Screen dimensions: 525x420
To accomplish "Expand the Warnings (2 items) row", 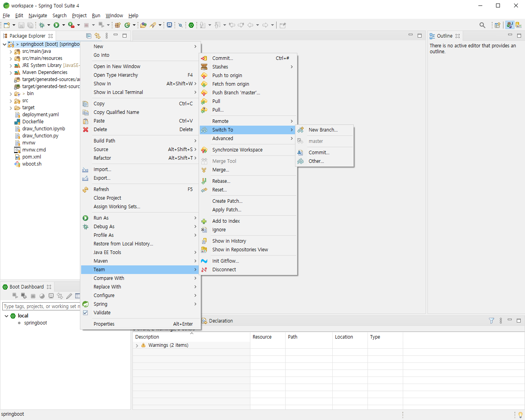I will pos(137,346).
